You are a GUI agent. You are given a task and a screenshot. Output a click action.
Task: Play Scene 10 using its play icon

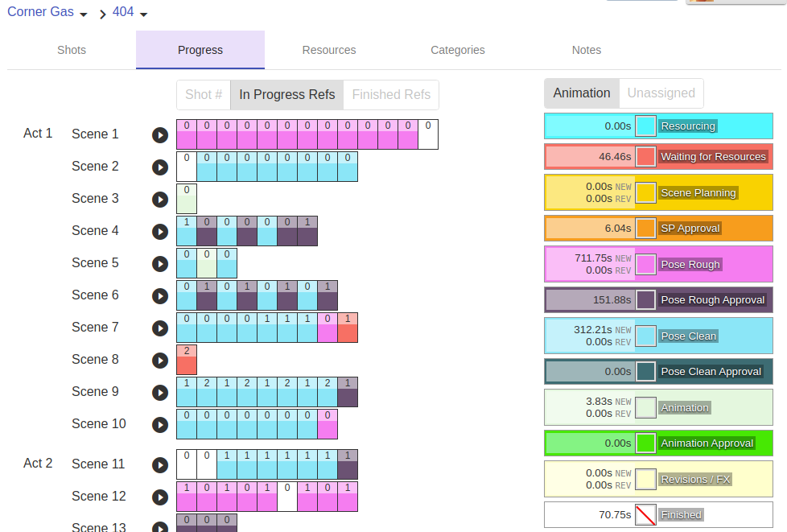160,425
